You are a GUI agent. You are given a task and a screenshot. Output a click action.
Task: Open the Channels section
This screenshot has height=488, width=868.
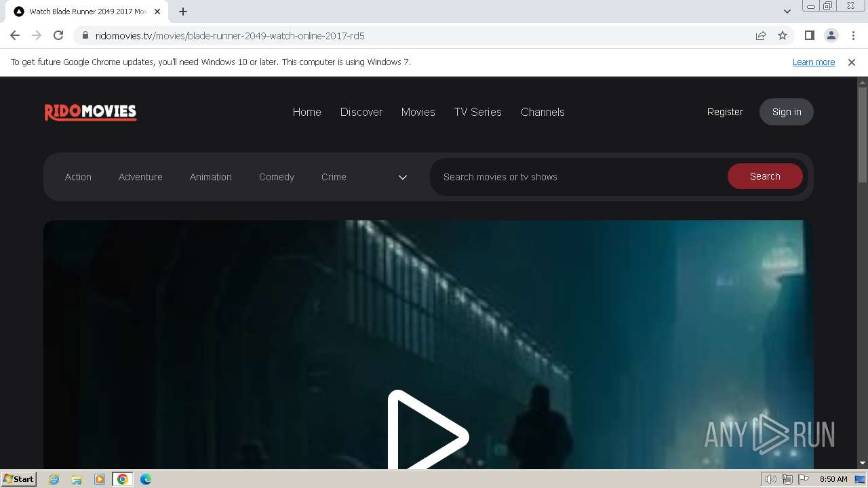pyautogui.click(x=542, y=112)
